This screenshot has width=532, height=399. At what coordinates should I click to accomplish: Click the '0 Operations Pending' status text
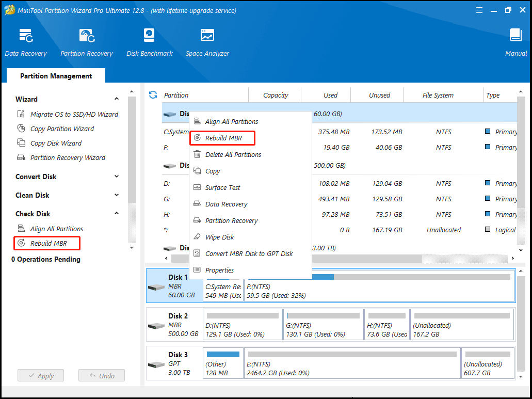(46, 260)
